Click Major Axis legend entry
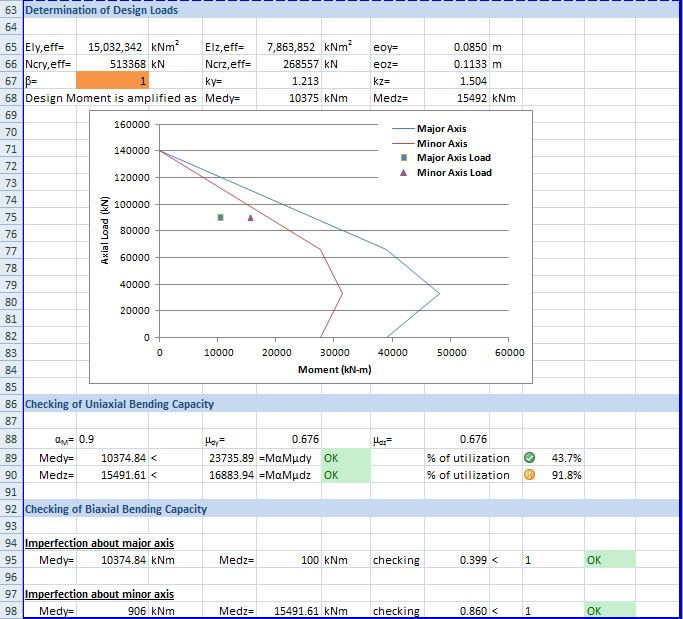Screen dimensions: 683x619 click(x=429, y=129)
